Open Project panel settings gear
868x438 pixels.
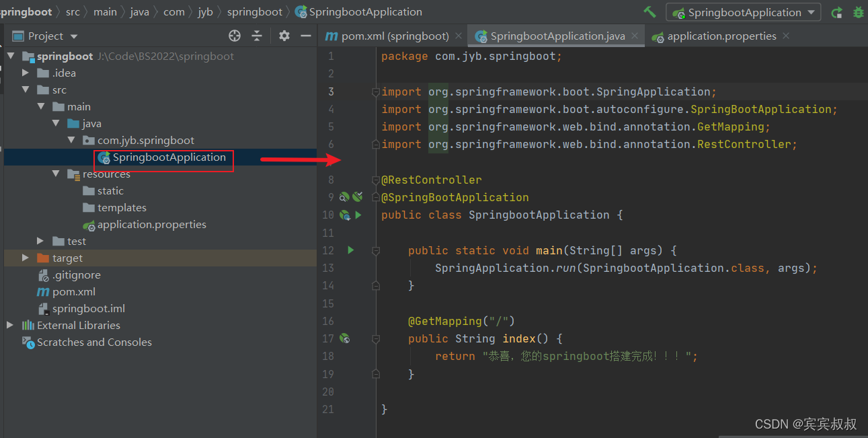click(x=284, y=36)
